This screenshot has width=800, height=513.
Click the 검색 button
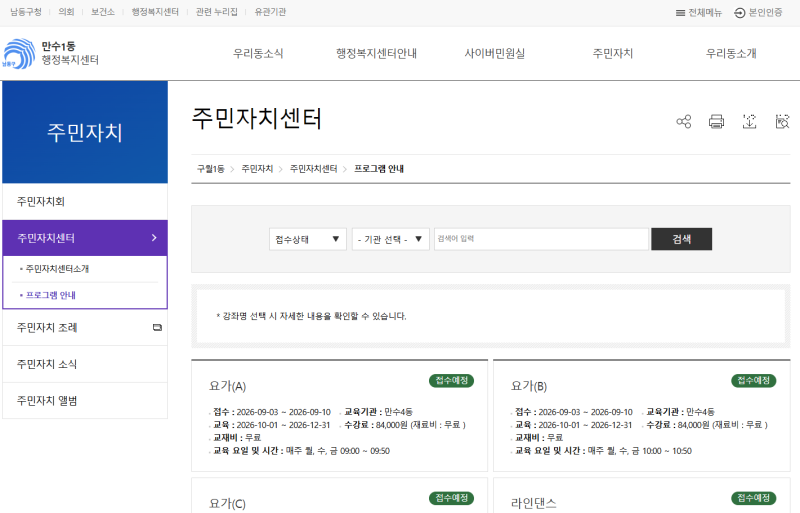coord(681,239)
